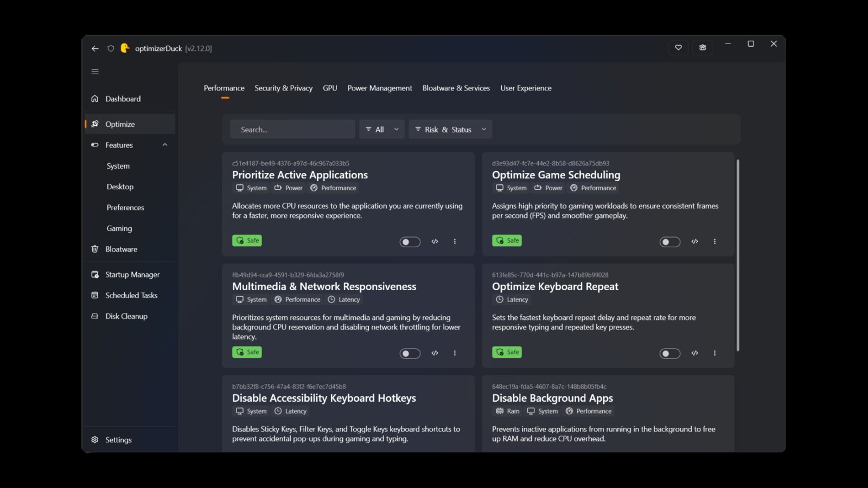
Task: Open the All filter dropdown
Action: pyautogui.click(x=382, y=129)
